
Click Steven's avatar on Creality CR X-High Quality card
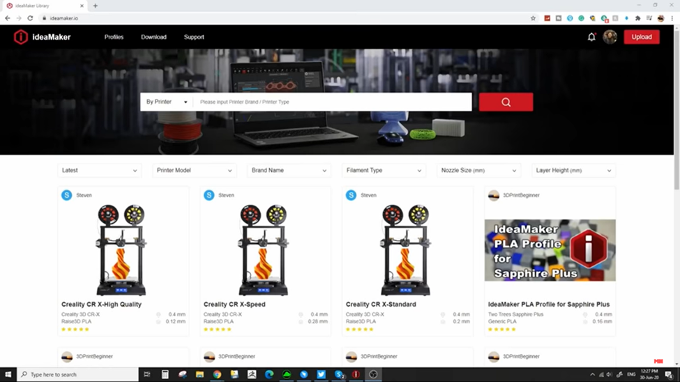67,195
